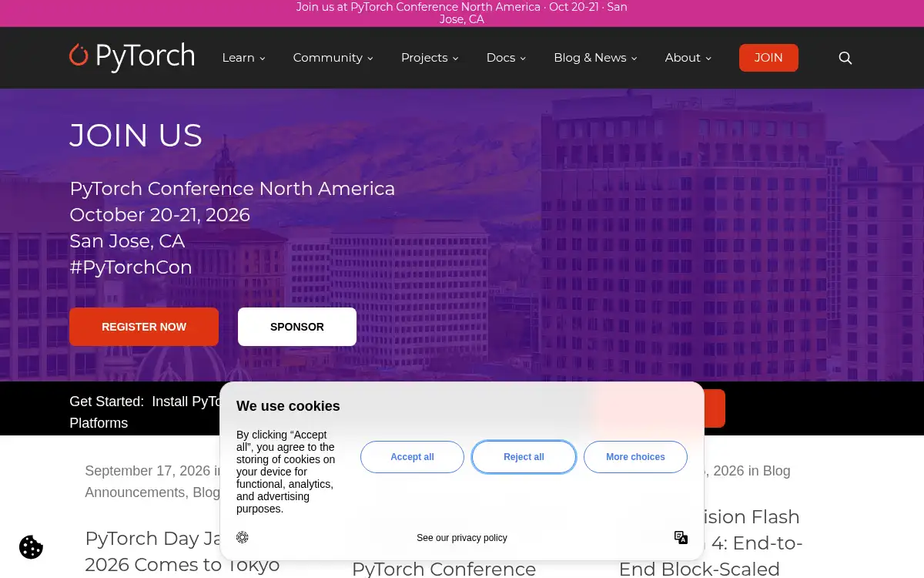Expand the Docs menu chevron
924x578 pixels.
pos(523,59)
